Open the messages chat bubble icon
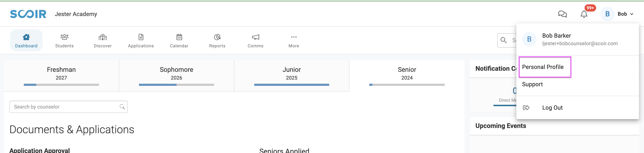 562,14
